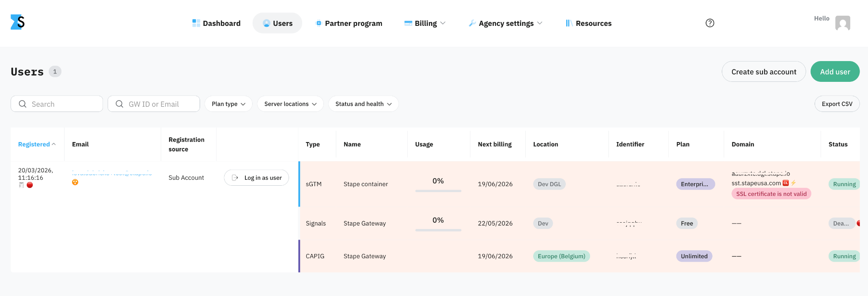This screenshot has height=296, width=868.
Task: Click magnifier icon in Search field
Action: (23, 104)
